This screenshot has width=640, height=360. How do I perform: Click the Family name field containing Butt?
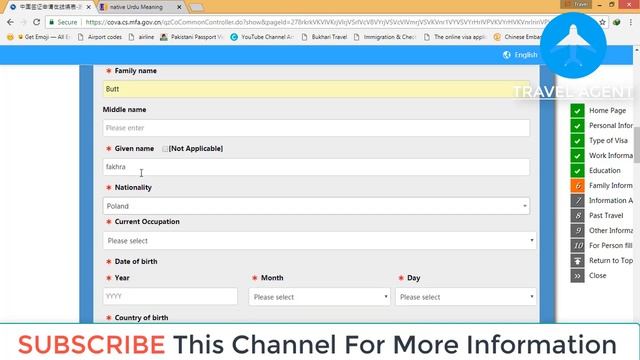[x=316, y=89]
